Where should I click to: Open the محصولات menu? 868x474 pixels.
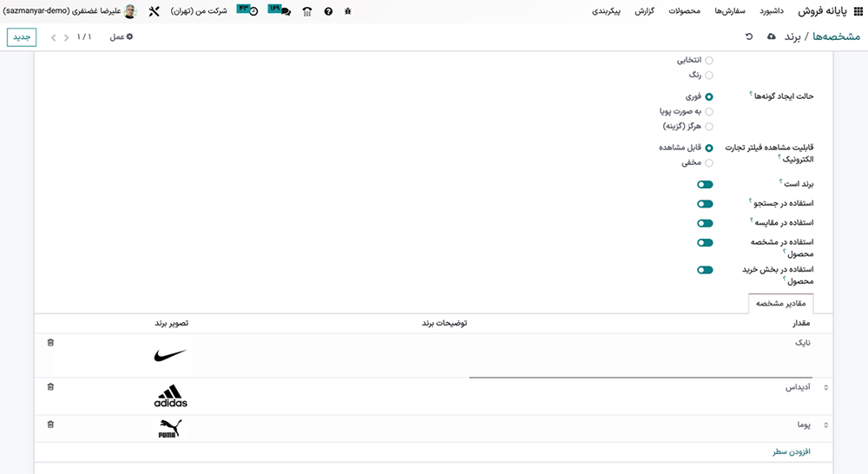coord(684,11)
